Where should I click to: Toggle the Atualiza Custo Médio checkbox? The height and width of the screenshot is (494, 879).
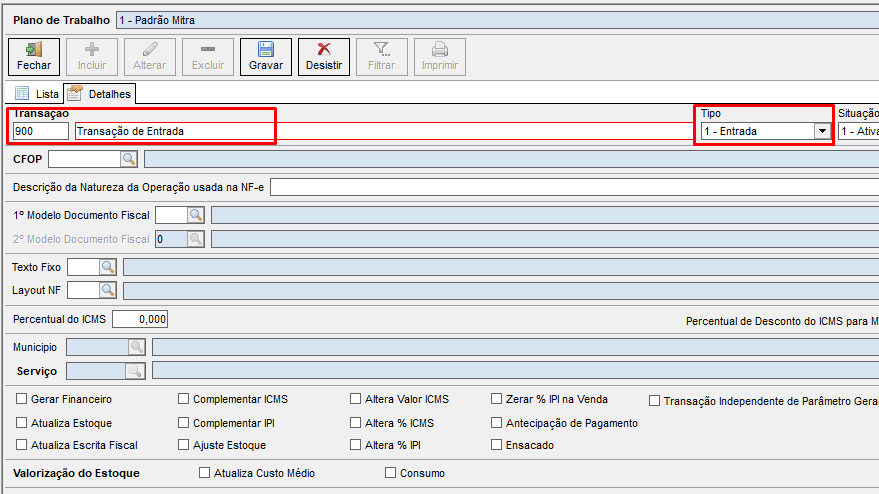tap(205, 473)
